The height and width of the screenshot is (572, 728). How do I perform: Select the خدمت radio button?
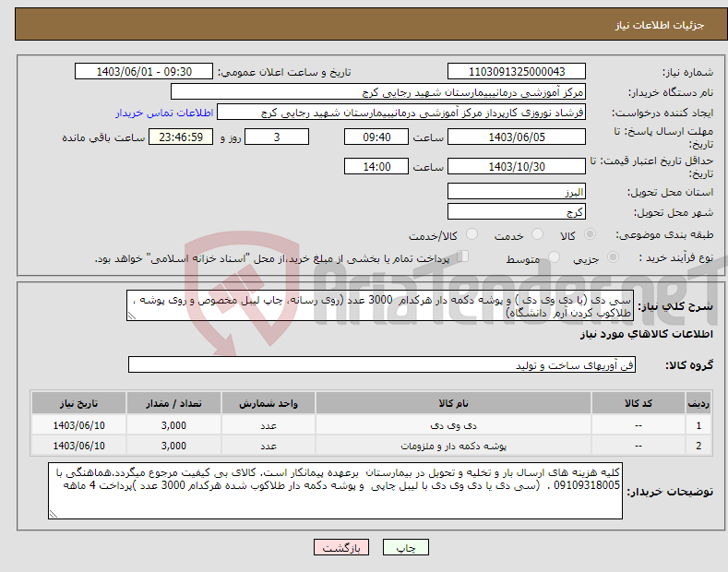click(x=537, y=234)
